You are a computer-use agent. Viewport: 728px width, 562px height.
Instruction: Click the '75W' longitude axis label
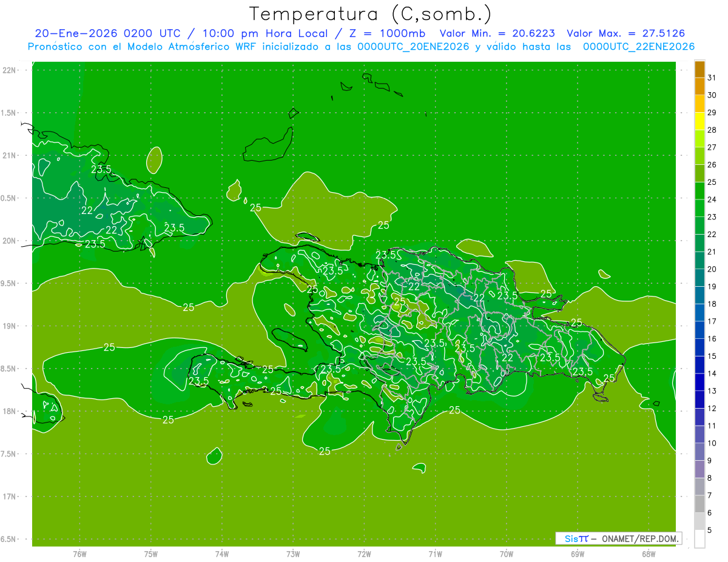(151, 554)
